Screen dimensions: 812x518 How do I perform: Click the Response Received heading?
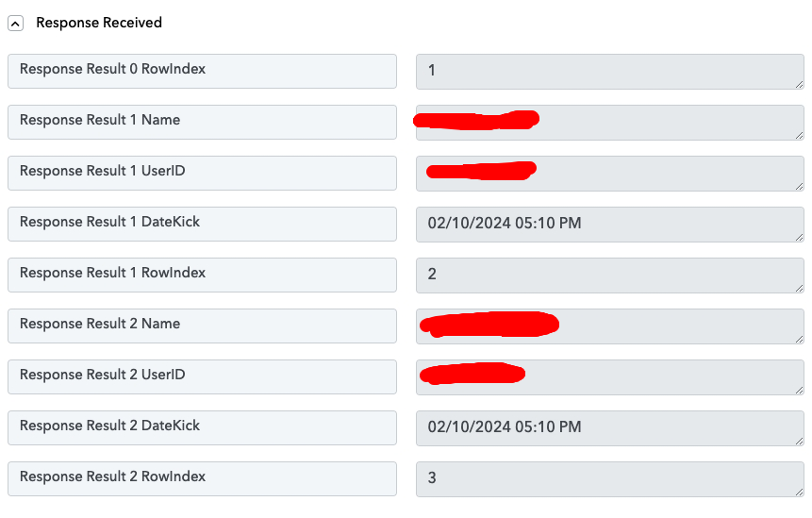click(99, 23)
